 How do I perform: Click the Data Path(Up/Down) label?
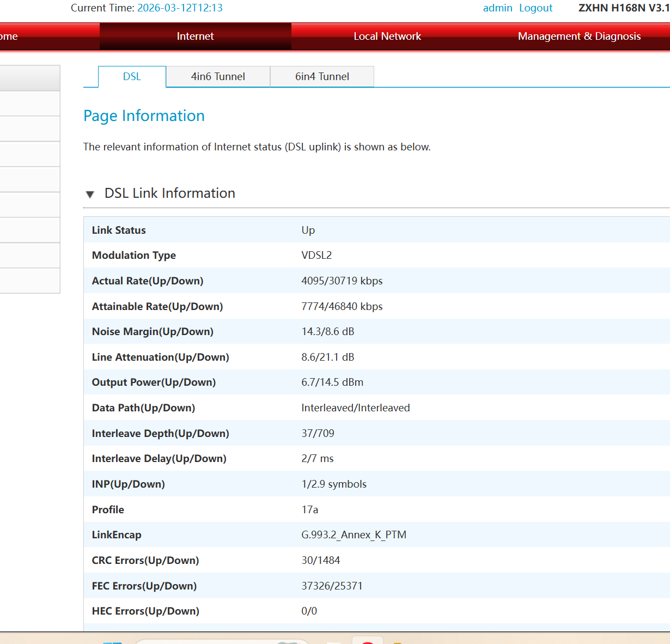coord(143,408)
